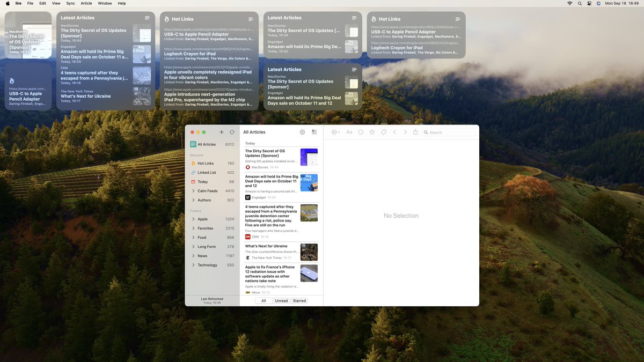The width and height of the screenshot is (644, 362).
Task: Expand the Calm Feeds group
Action: [x=193, y=191]
